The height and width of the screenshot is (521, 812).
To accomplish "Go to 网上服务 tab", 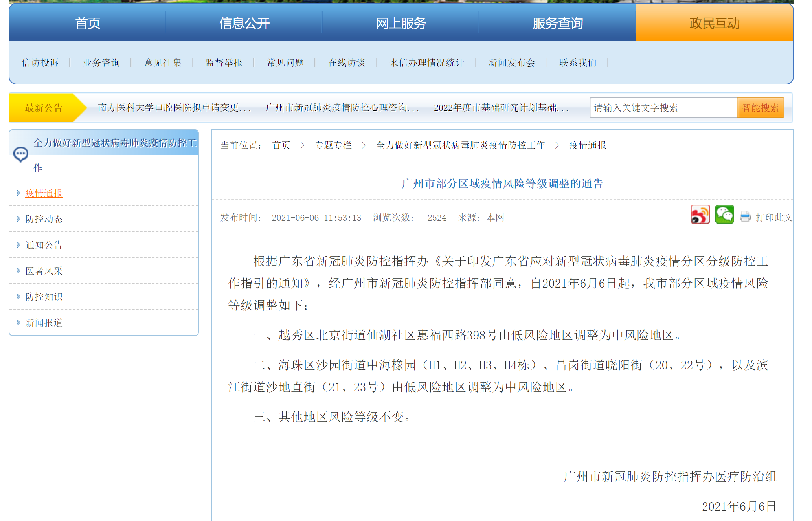I will [401, 23].
